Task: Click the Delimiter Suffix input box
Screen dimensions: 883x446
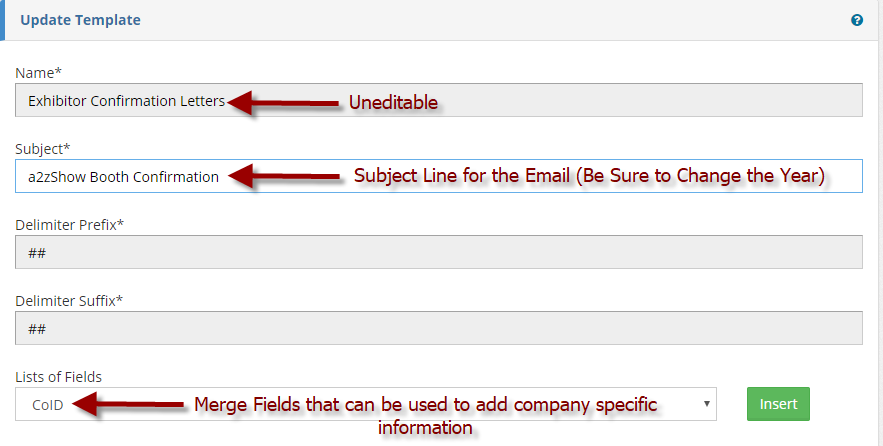Action: click(x=438, y=328)
